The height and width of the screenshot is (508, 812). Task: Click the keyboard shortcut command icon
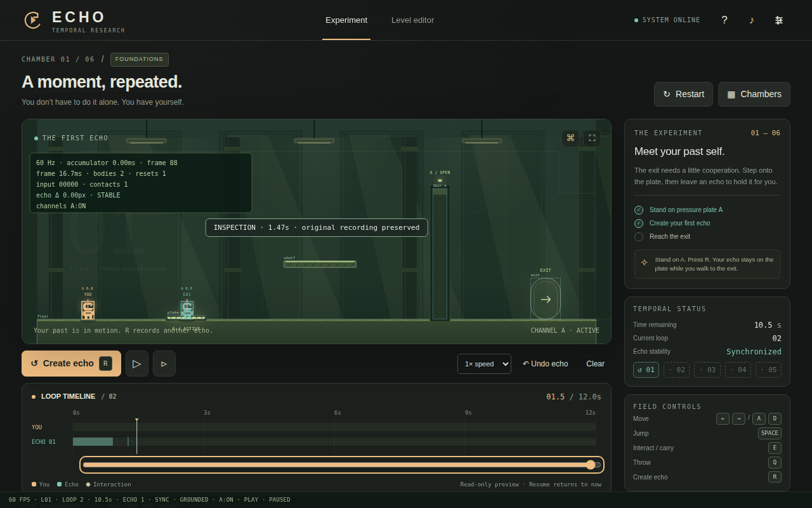tap(570, 138)
